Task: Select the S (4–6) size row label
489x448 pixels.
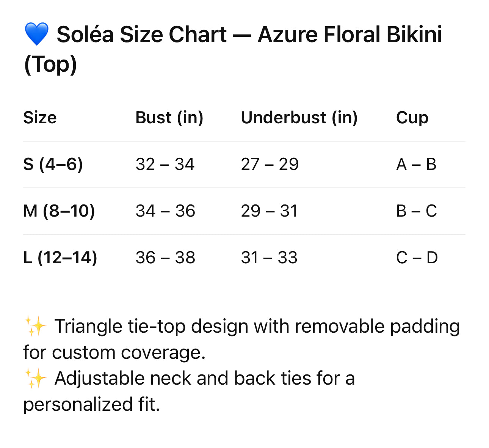Action: click(53, 164)
